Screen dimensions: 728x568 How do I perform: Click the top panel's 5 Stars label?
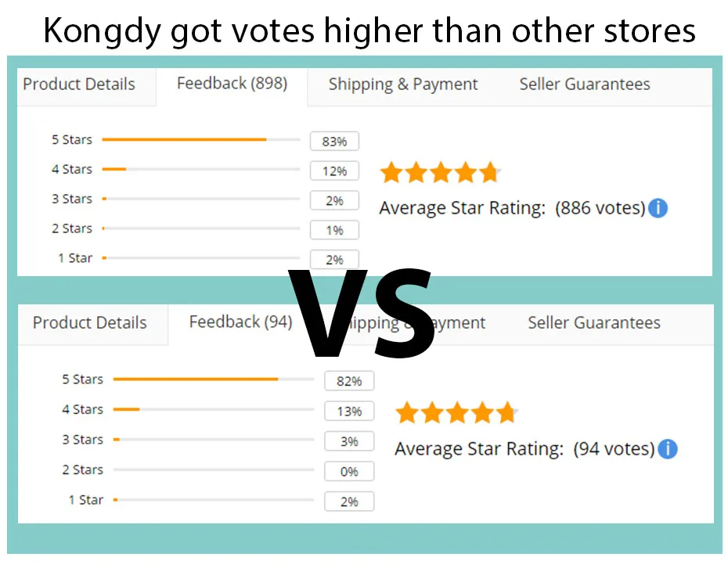coord(72,140)
